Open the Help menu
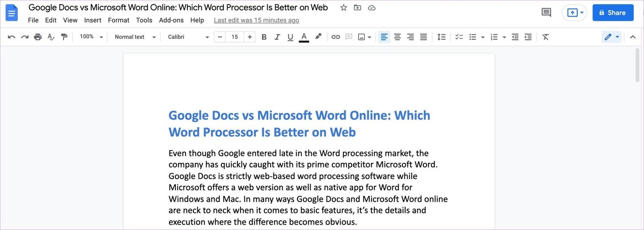The width and height of the screenshot is (644, 230). point(197,20)
